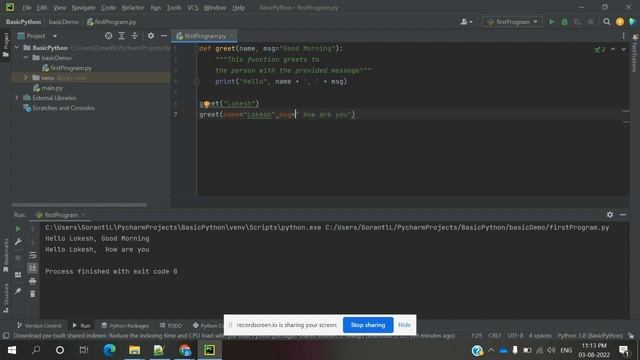Click Select Opened File target icon
Image resolution: width=640 pixels, height=360 pixels.
pos(108,36)
